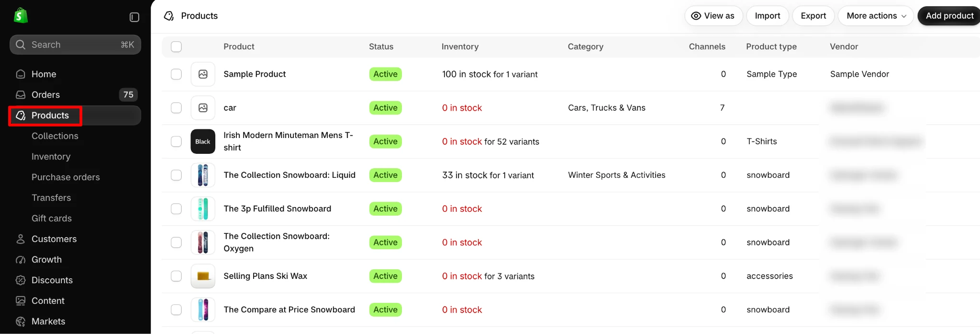Click '33 in stock for 1 variant' cell
980x334 pixels.
[488, 175]
